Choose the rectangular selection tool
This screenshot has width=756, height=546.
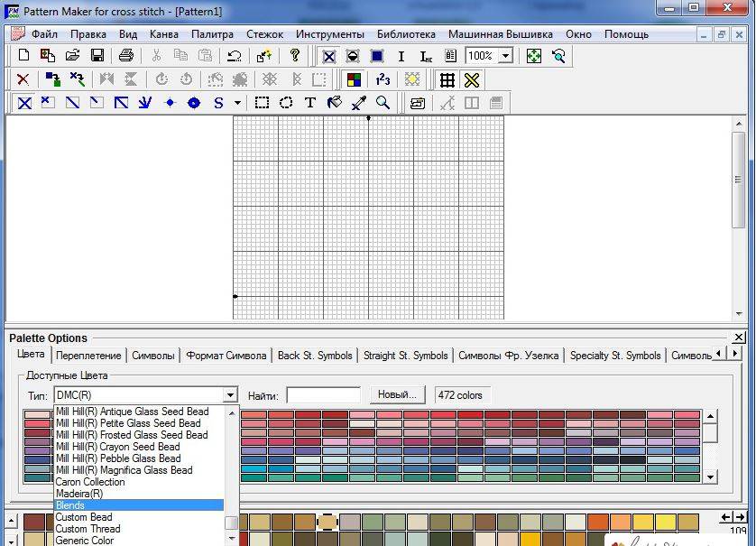tap(262, 103)
